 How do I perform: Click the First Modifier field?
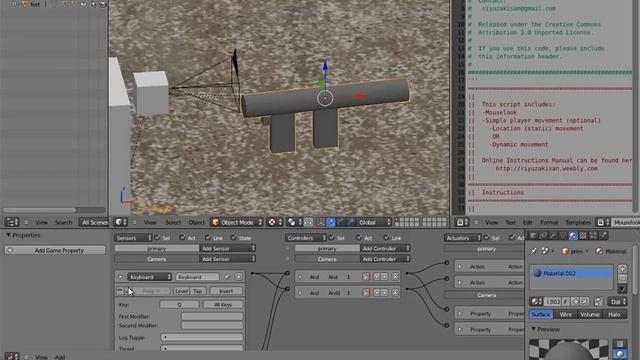(x=212, y=316)
